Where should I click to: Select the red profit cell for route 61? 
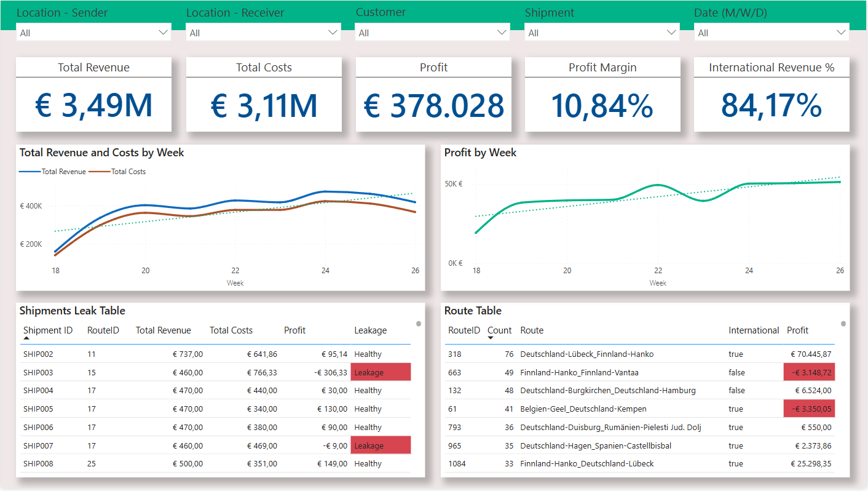(809, 409)
